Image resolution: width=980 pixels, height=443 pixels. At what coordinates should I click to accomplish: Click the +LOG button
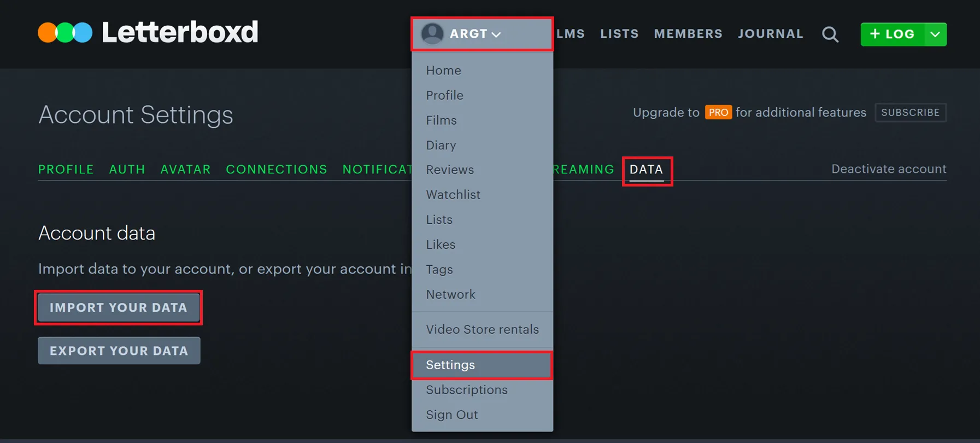(x=892, y=34)
